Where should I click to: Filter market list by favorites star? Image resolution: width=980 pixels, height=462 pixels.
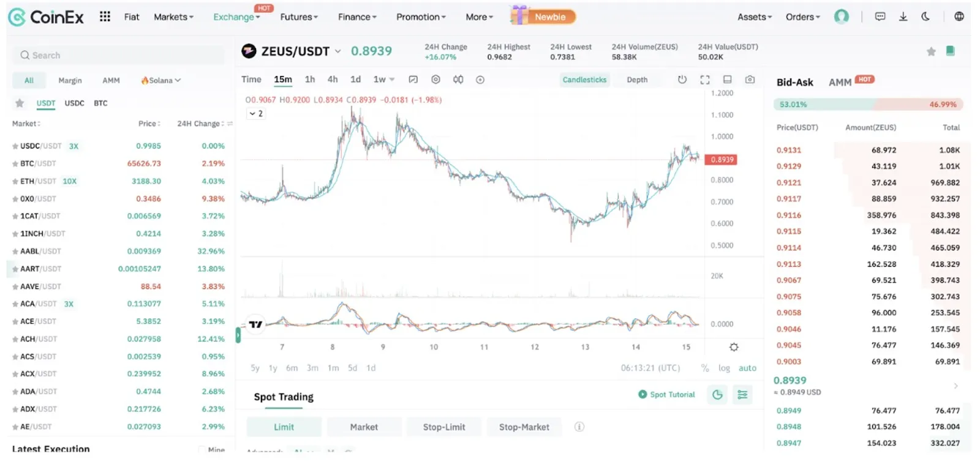[x=20, y=103]
